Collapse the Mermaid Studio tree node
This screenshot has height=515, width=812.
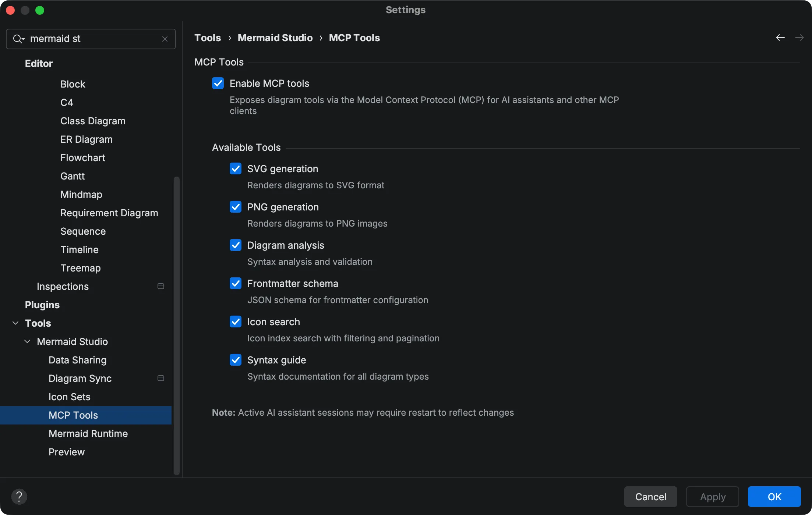click(x=27, y=341)
